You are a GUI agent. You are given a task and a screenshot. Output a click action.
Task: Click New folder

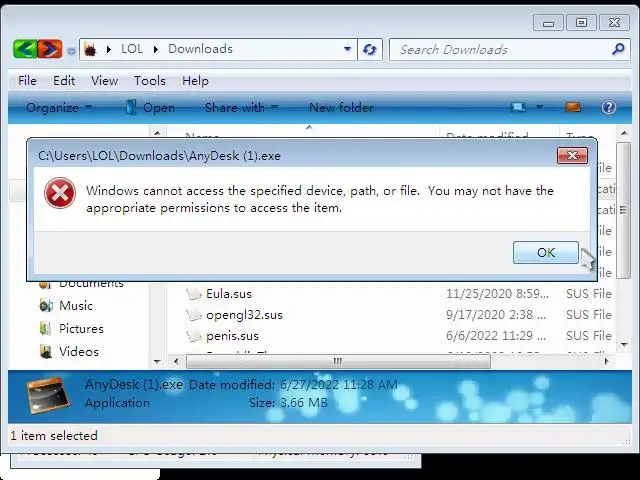pos(341,108)
